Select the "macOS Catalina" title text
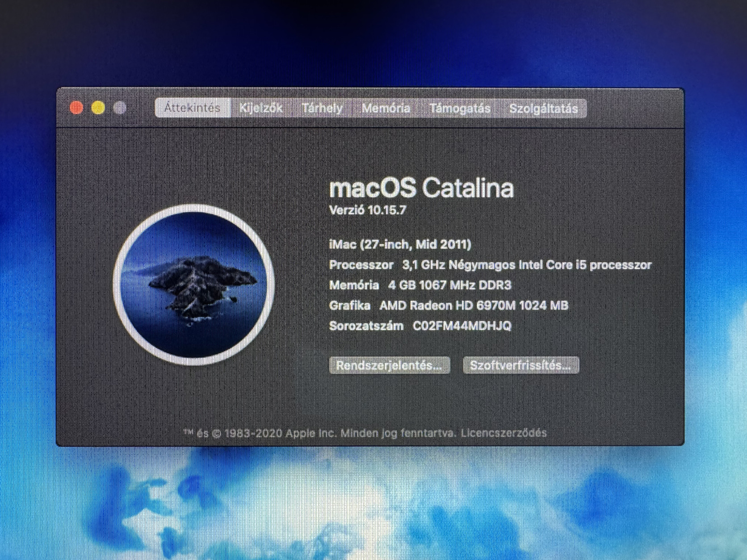The width and height of the screenshot is (747, 560). [x=422, y=188]
